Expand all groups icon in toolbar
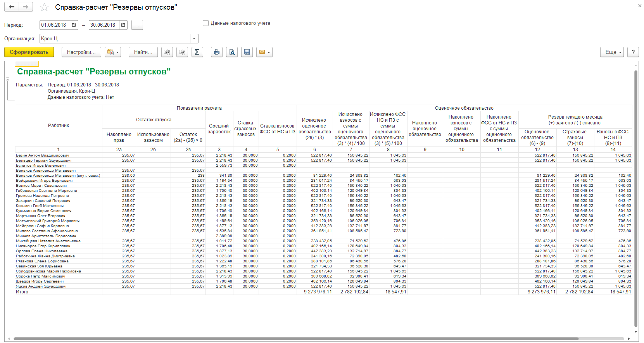The width and height of the screenshot is (644, 343). (182, 52)
